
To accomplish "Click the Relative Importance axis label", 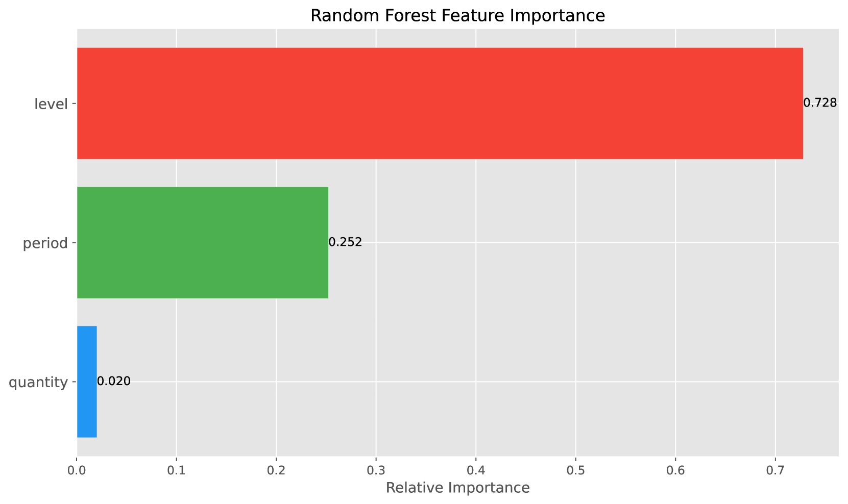I will click(457, 488).
